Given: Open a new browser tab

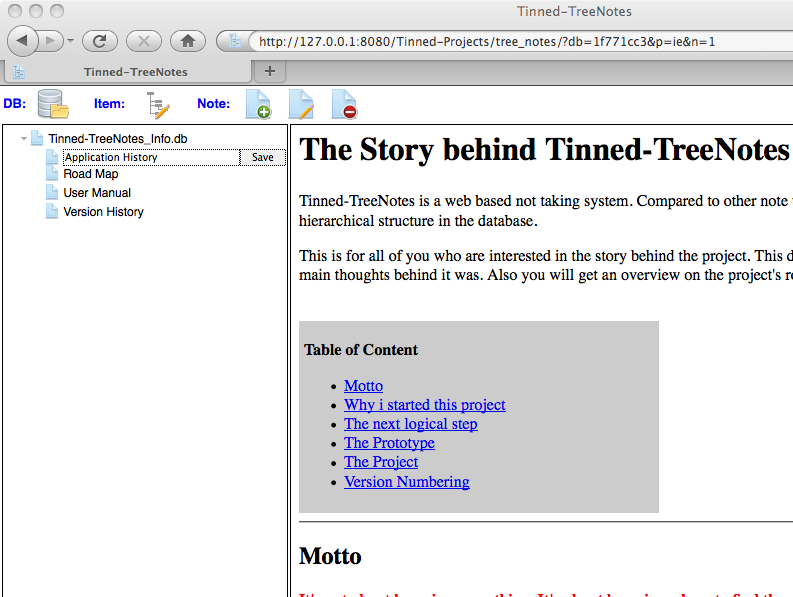Looking at the screenshot, I should click(270, 71).
